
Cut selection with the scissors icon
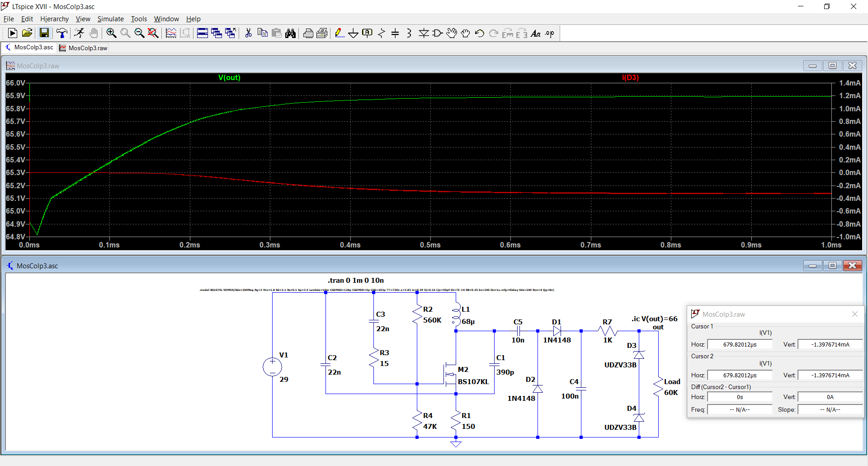click(248, 33)
